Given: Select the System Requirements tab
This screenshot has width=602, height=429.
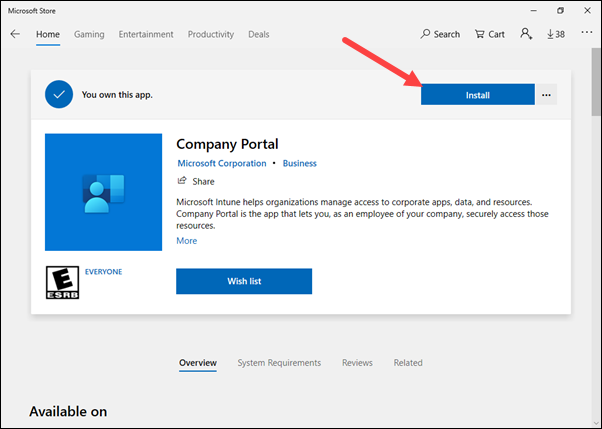Looking at the screenshot, I should (x=279, y=363).
